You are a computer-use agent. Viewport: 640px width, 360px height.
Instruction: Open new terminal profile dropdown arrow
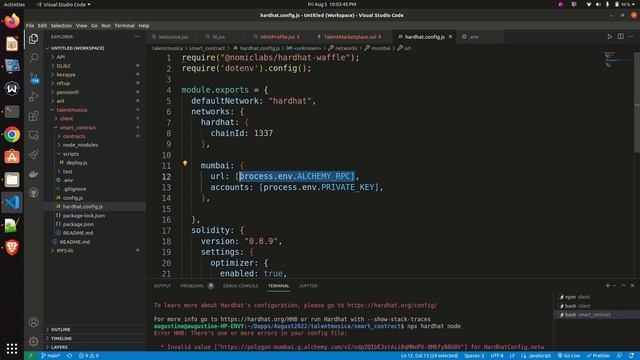[x=614, y=286]
